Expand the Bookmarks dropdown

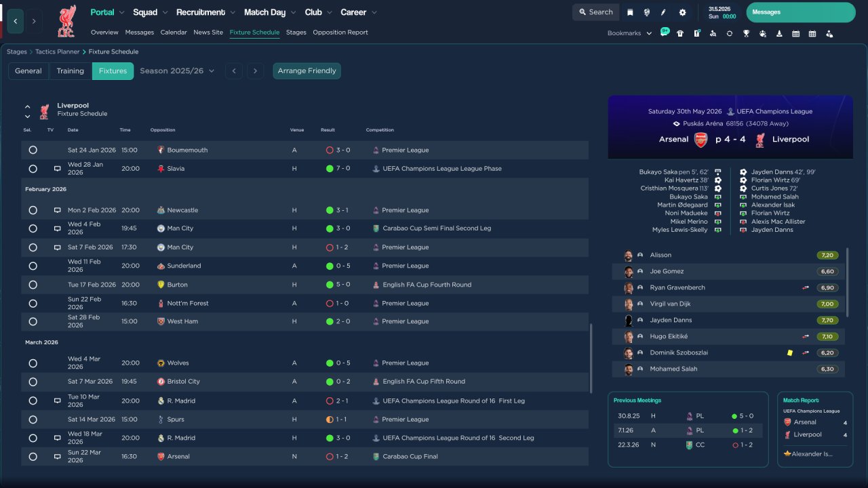(629, 33)
